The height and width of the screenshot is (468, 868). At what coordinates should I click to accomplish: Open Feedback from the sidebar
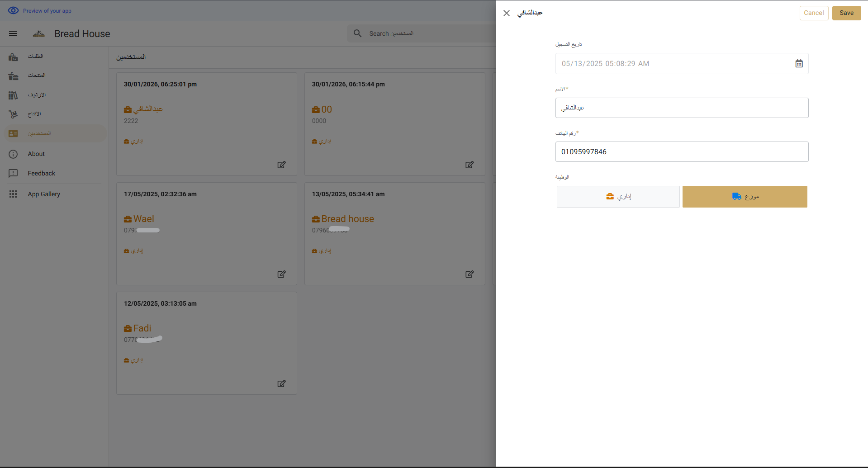pos(41,174)
